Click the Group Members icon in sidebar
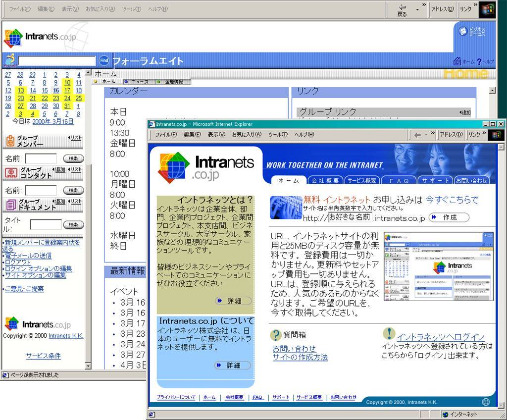This screenshot has width=507, height=420. (10, 141)
